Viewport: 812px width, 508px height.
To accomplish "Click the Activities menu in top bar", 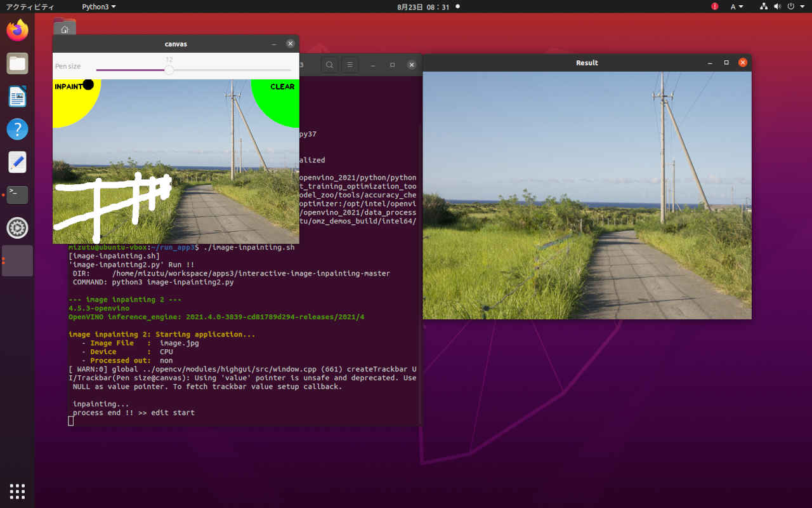I will point(30,6).
